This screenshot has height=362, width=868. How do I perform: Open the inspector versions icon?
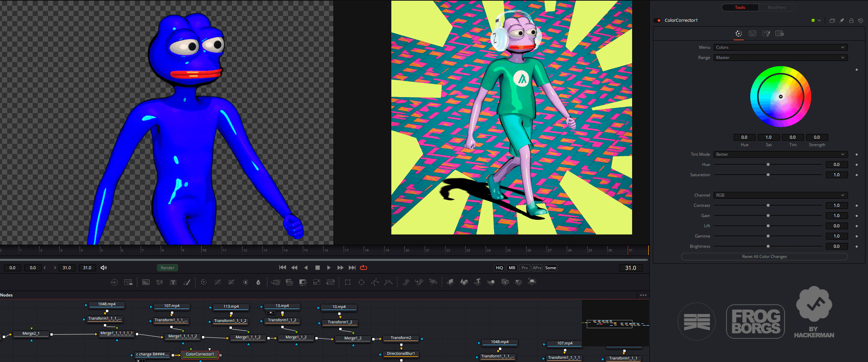pyautogui.click(x=832, y=20)
